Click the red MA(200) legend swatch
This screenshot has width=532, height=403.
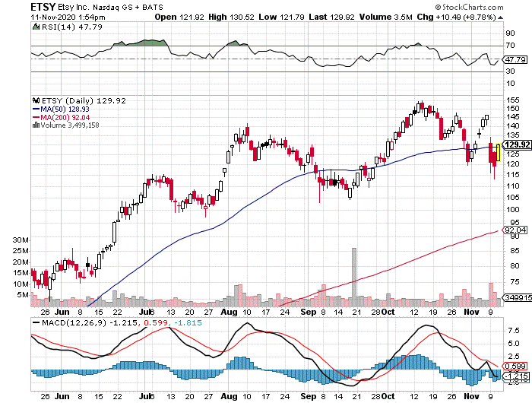(35, 116)
